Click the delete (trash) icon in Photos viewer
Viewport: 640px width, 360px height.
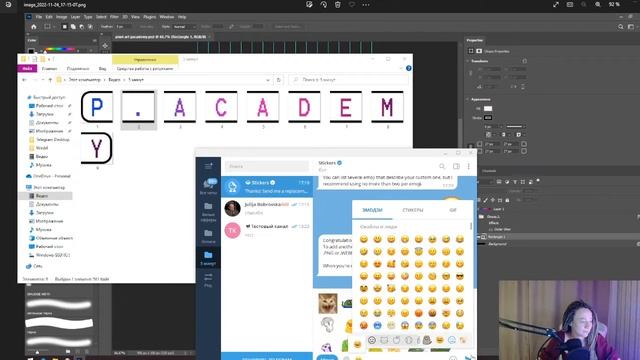pos(338,5)
